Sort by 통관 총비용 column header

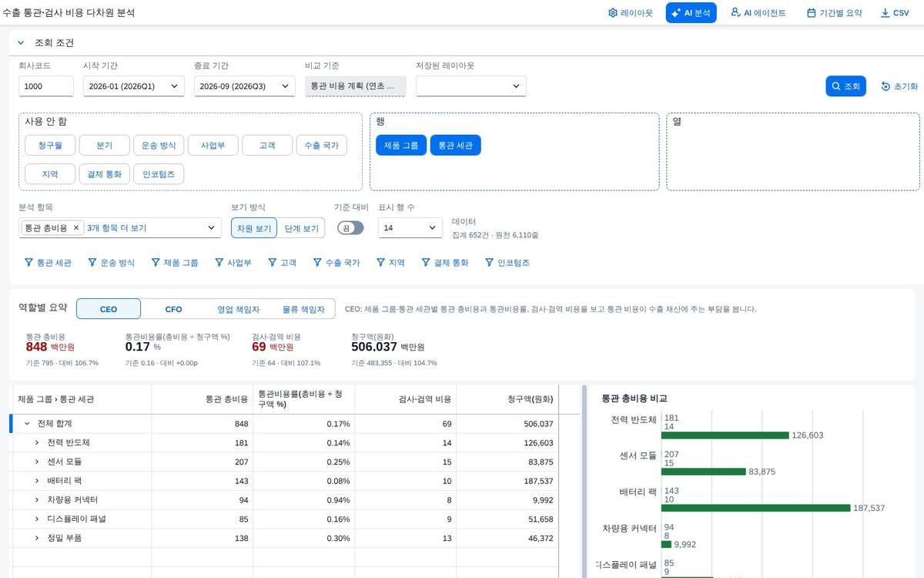(203, 399)
